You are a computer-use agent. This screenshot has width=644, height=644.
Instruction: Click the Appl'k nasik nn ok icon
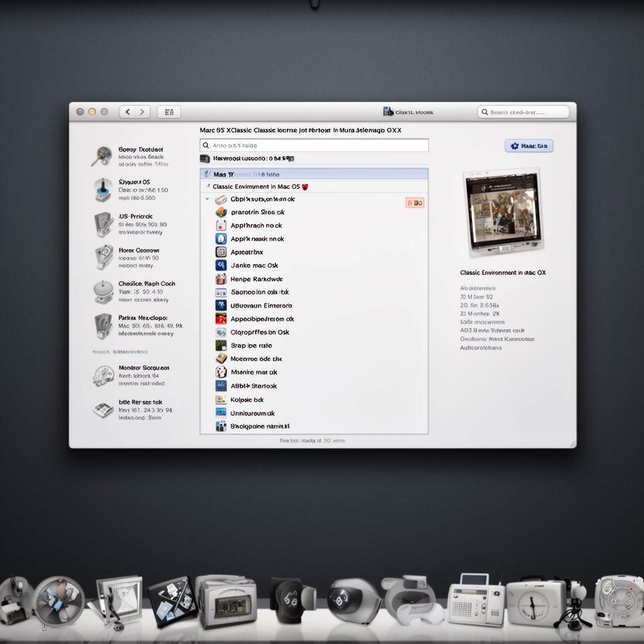pos(221,238)
